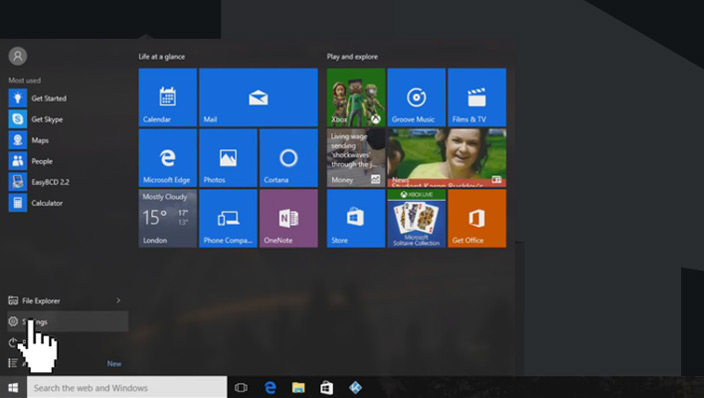Open the Groove Music tile
704x398 pixels.
[417, 97]
